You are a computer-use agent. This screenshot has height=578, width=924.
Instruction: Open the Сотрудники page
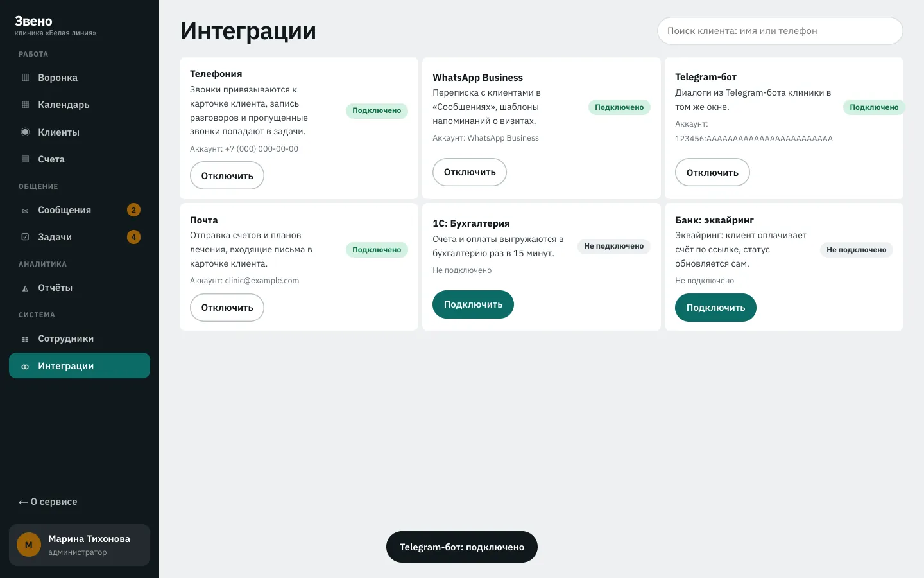80,338
